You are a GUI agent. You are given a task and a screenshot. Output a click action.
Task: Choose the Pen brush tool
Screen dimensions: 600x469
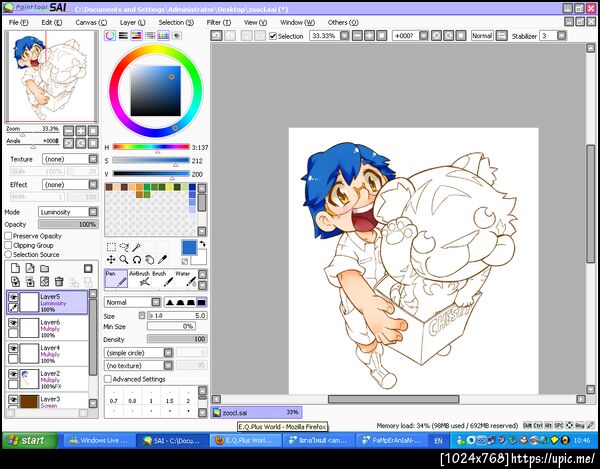pos(116,279)
